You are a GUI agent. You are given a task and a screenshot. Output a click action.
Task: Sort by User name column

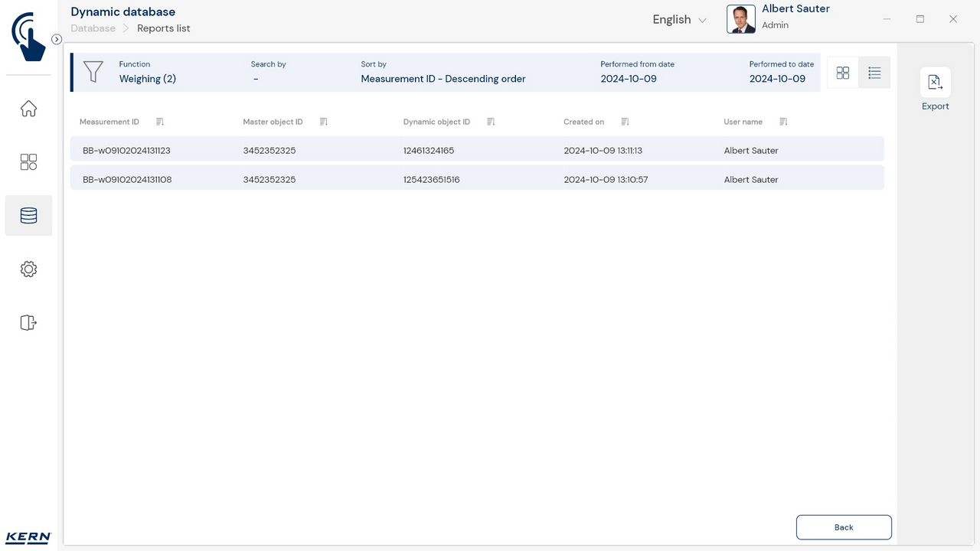[783, 122]
